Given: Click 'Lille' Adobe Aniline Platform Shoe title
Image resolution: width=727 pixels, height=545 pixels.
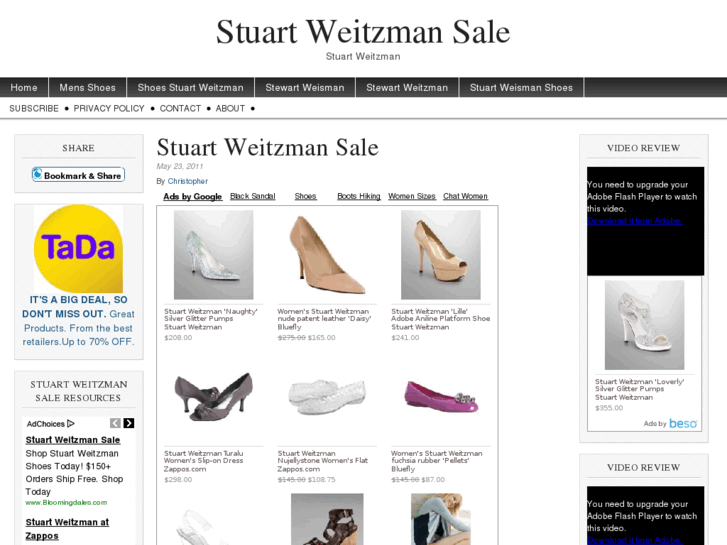Looking at the screenshot, I should [x=440, y=315].
